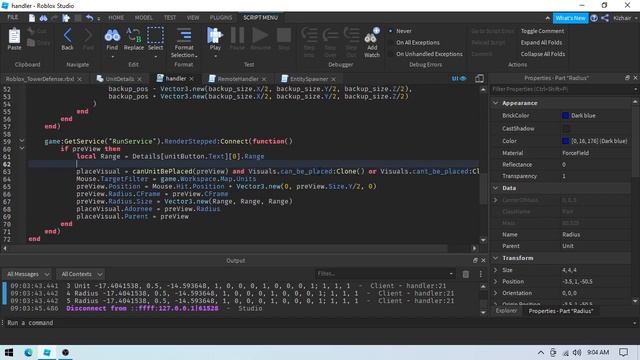Image resolution: width=640 pixels, height=360 pixels.
Task: Click the Select dotted-square icon
Action: coord(155,36)
